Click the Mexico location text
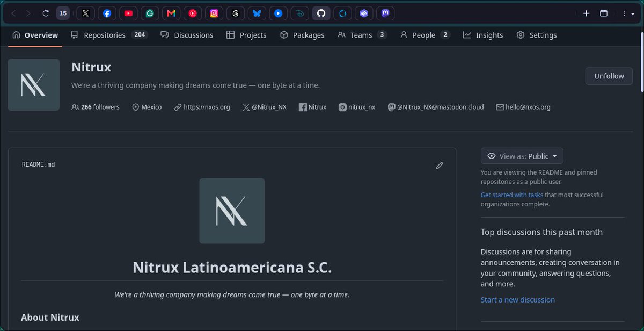Image resolution: width=644 pixels, height=331 pixels. point(151,107)
